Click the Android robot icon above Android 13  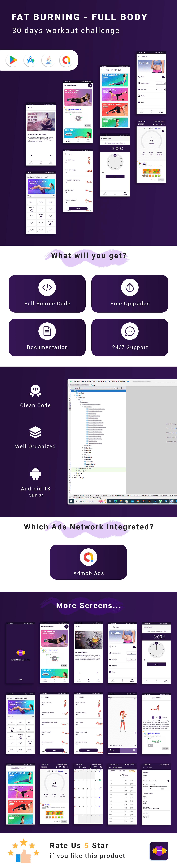[35, 474]
